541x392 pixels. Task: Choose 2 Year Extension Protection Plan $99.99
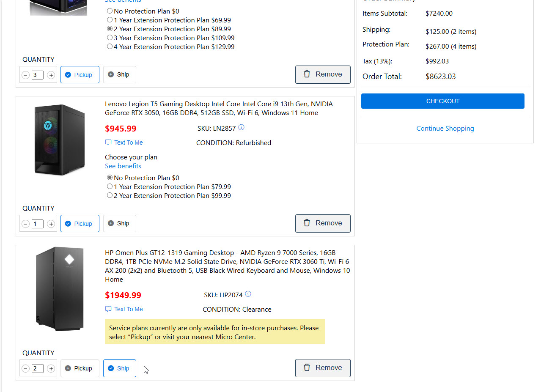point(110,195)
